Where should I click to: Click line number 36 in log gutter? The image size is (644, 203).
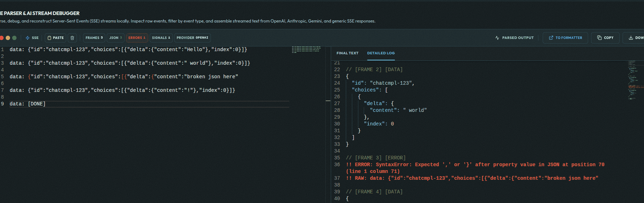click(x=337, y=165)
